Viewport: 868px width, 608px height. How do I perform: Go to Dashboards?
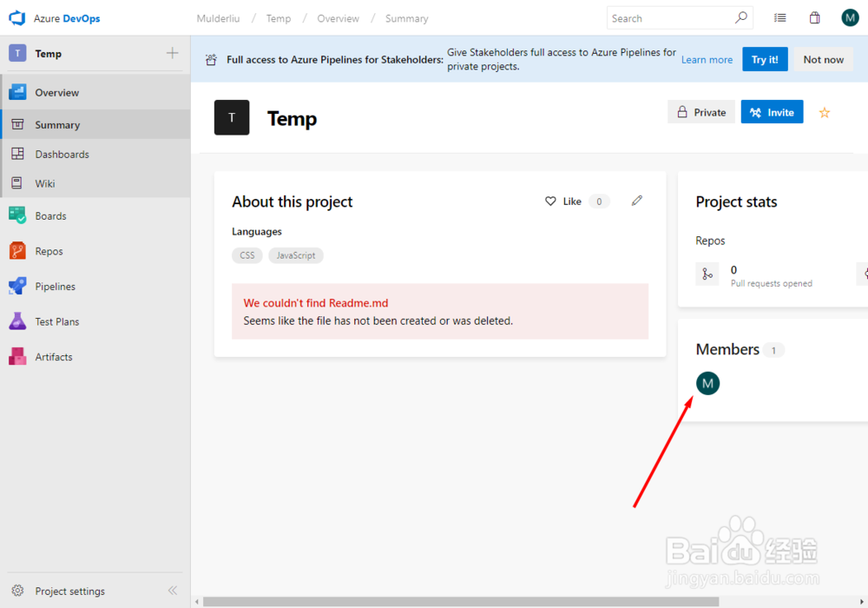point(62,153)
